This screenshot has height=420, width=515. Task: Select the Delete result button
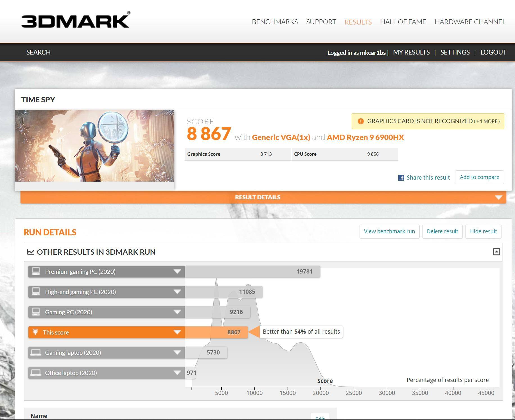pos(442,231)
